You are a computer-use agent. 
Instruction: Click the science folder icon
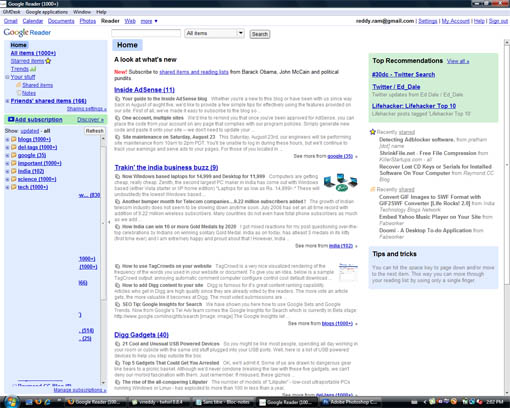(x=14, y=179)
